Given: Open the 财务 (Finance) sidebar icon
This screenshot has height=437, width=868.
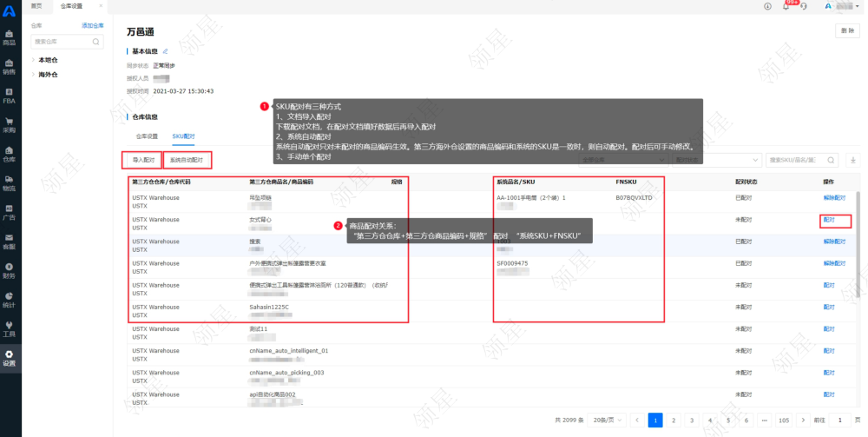Looking at the screenshot, I should pos(10,271).
